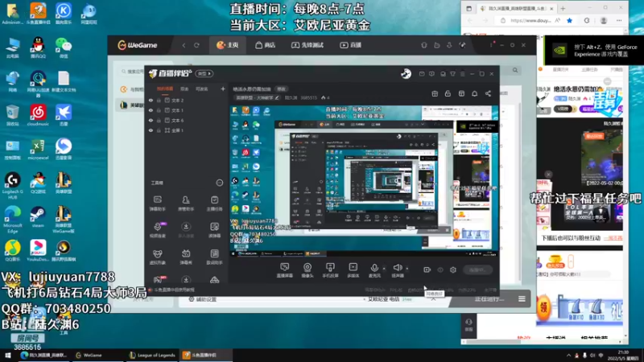Open the 主播任务 tool
Viewport: 644px width, 362px height.
point(214,203)
